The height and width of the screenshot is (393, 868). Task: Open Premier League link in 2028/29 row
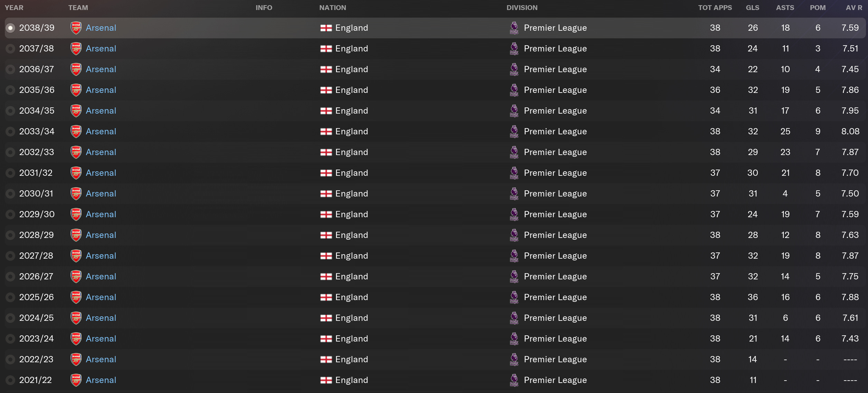pyautogui.click(x=555, y=235)
